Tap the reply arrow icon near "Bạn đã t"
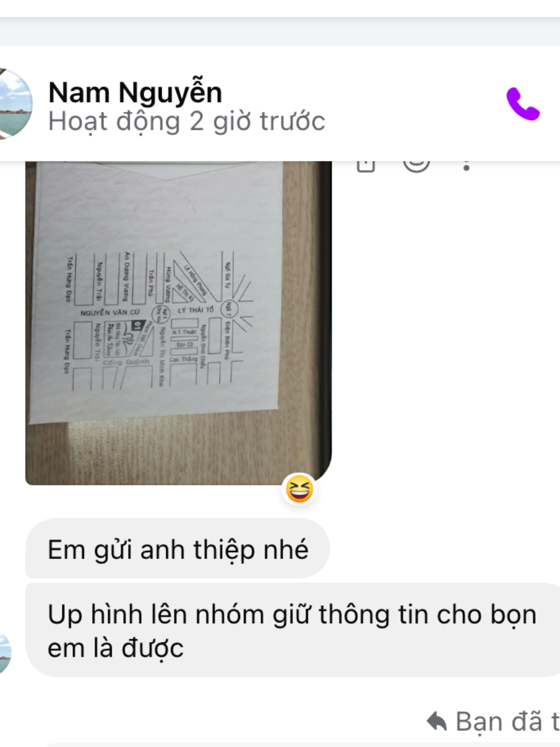Image resolution: width=560 pixels, height=747 pixels. point(437,722)
